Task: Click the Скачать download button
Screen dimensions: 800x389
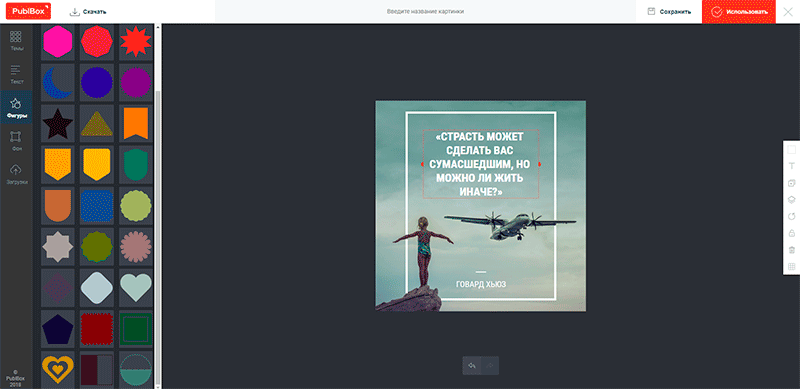Action: tap(88, 11)
